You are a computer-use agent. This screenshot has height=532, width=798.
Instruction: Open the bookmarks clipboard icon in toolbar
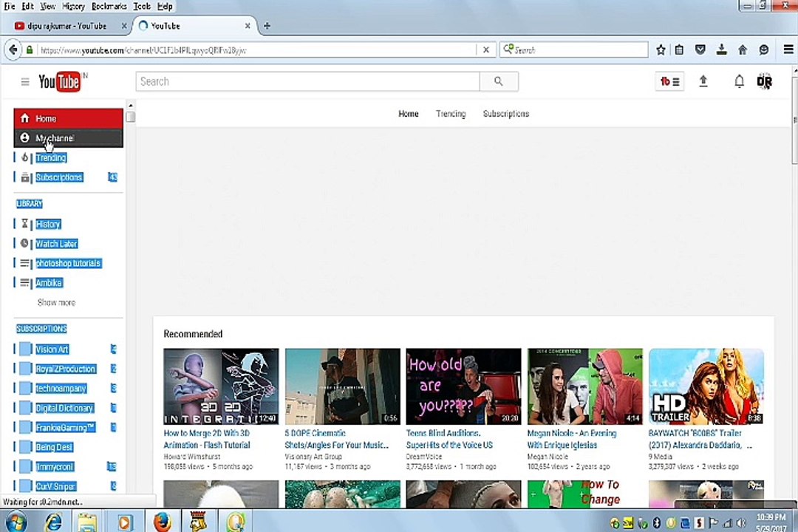pyautogui.click(x=680, y=50)
